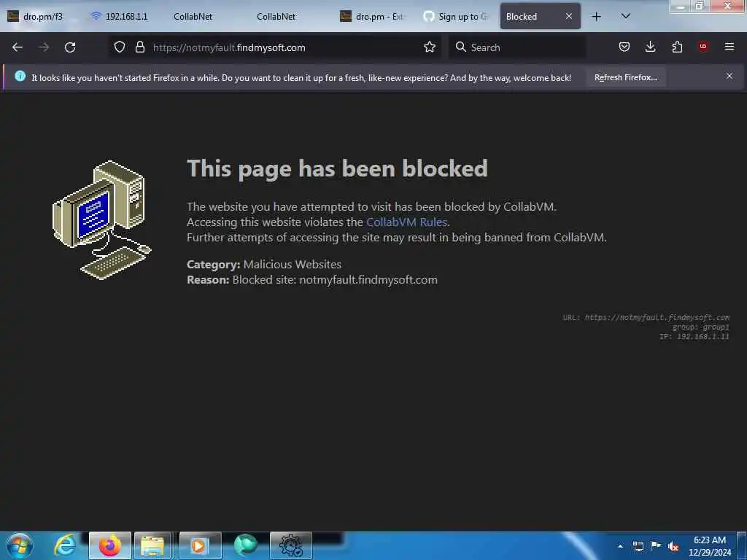Viewport: 747px width, 560px height.
Task: Click the small URL debug text line
Action: click(646, 317)
